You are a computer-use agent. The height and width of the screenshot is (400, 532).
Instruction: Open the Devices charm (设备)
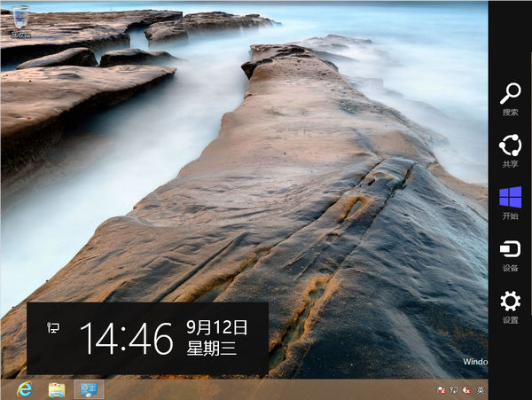click(511, 255)
